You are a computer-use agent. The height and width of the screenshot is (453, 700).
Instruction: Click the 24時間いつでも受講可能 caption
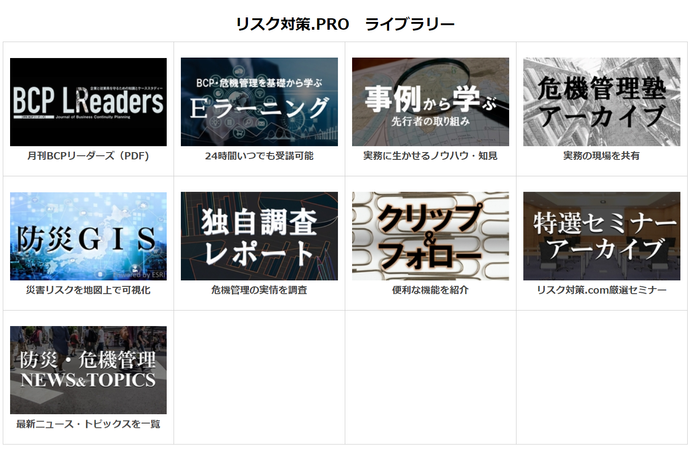pyautogui.click(x=259, y=156)
